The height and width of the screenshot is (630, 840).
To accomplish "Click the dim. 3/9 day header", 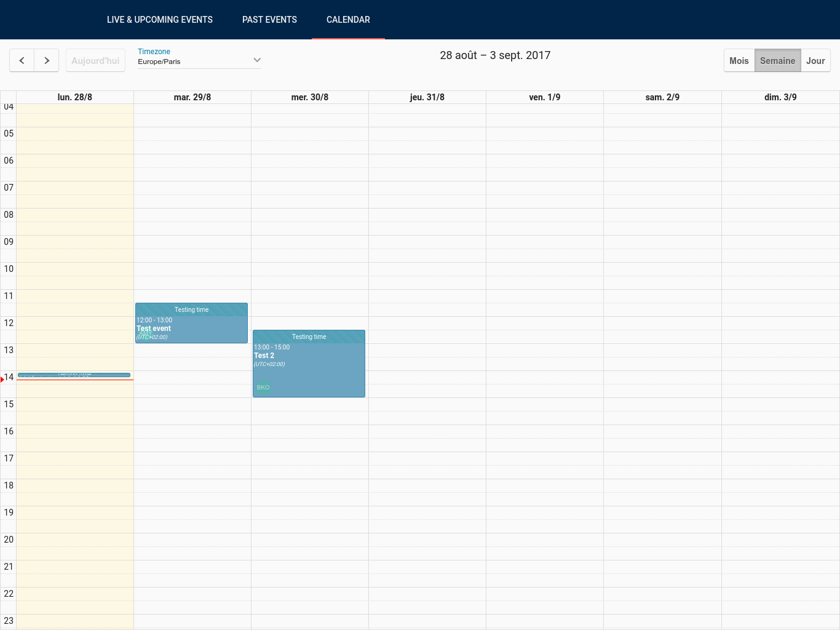I will tap(780, 97).
